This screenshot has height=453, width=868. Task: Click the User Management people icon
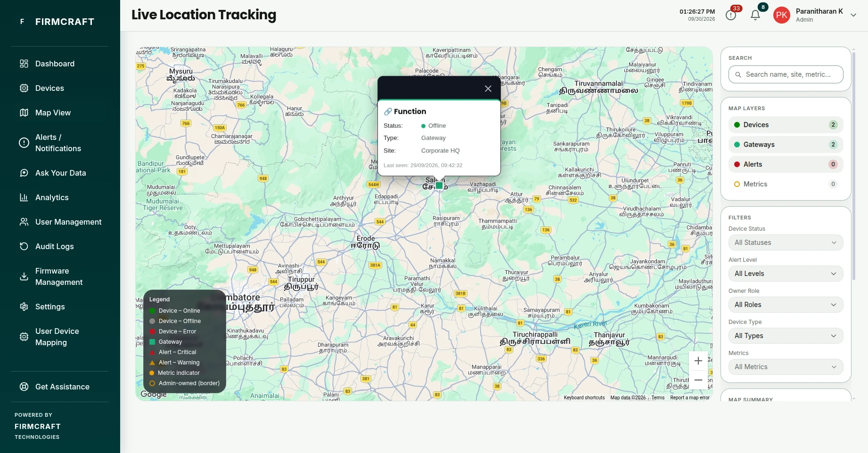coord(24,222)
